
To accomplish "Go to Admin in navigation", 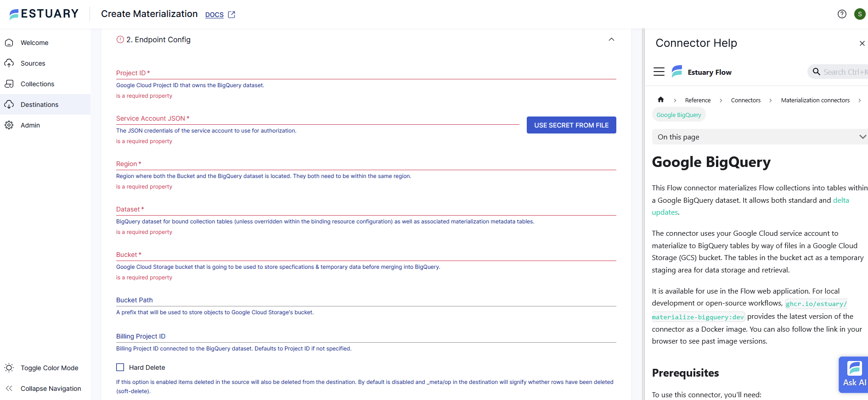I will coord(45,125).
